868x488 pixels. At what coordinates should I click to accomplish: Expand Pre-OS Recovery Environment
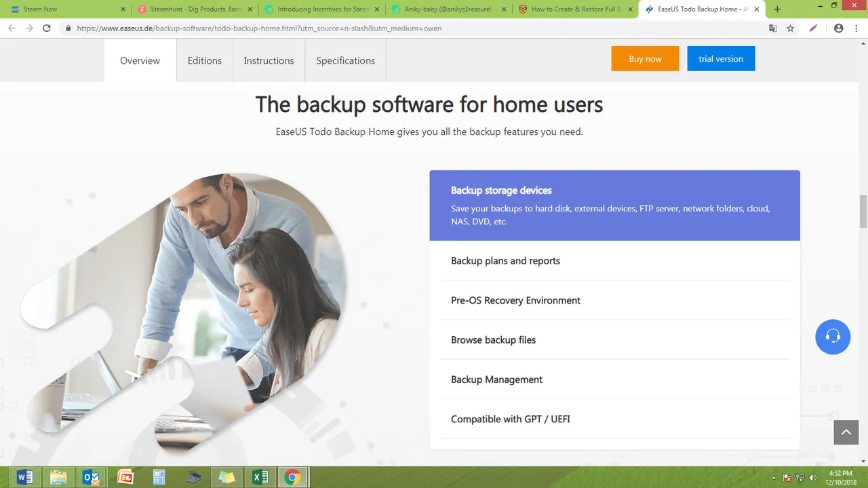pyautogui.click(x=614, y=300)
